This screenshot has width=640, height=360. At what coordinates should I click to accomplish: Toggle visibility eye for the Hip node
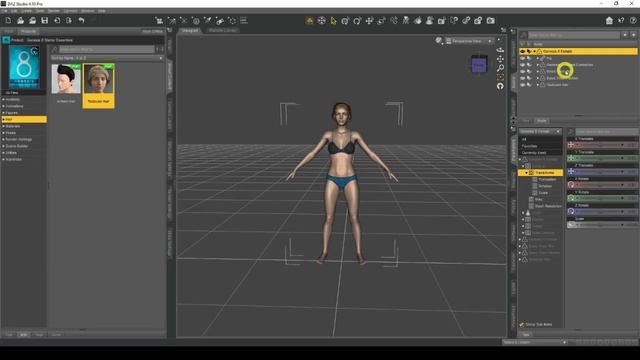(522, 58)
